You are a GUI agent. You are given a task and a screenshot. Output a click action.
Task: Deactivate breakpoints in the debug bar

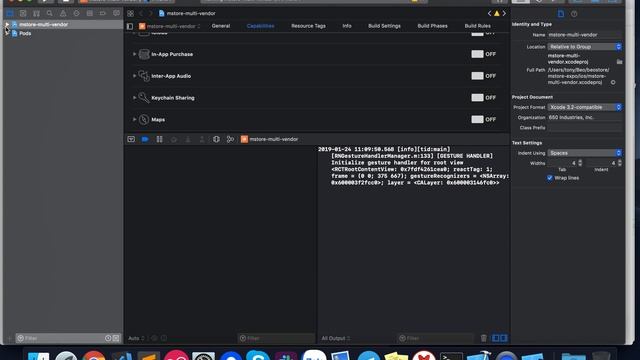pyautogui.click(x=145, y=139)
